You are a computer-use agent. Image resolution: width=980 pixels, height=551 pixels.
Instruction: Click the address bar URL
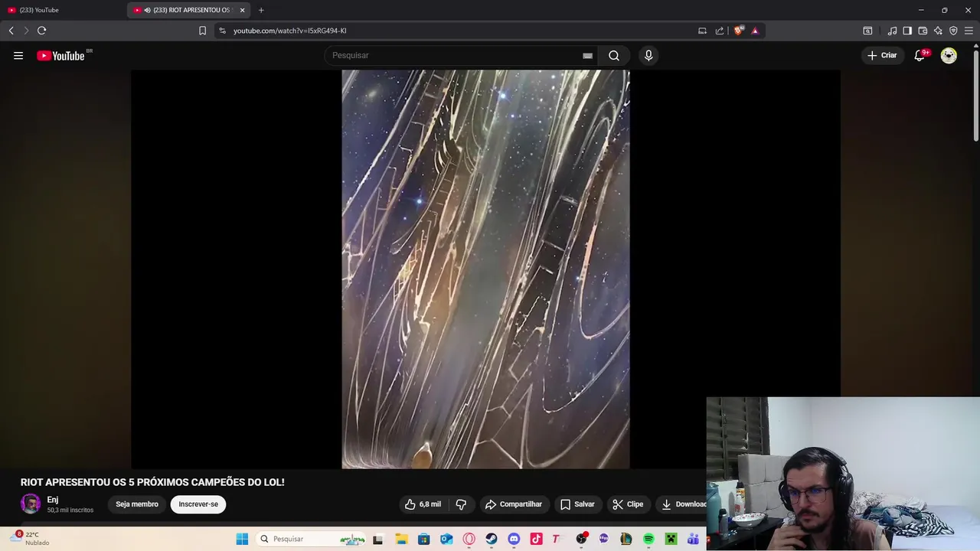pos(289,31)
